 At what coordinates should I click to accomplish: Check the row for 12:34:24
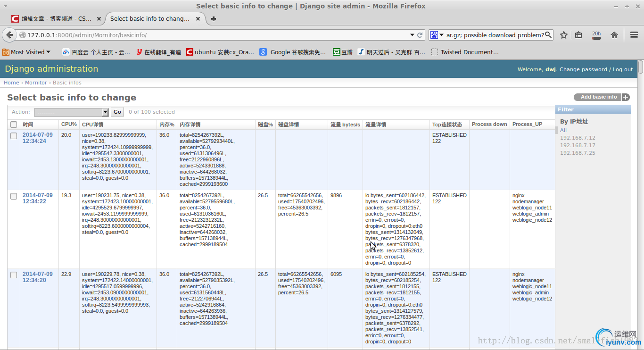coord(14,136)
